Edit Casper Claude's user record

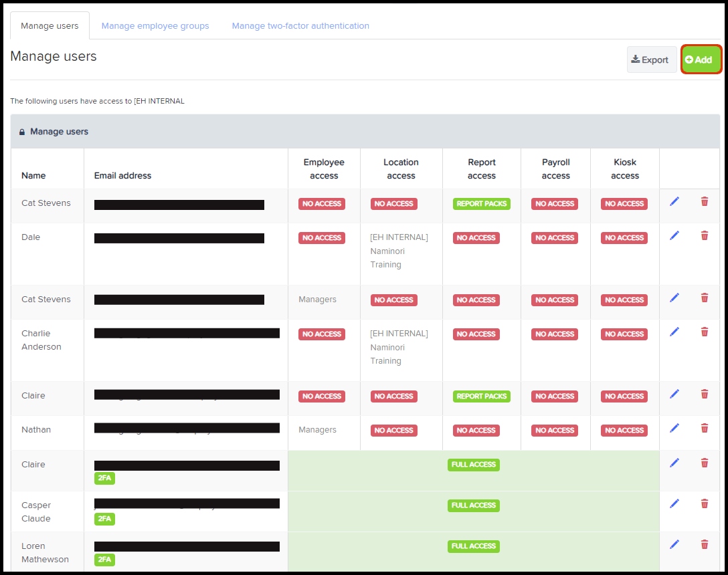coord(674,503)
